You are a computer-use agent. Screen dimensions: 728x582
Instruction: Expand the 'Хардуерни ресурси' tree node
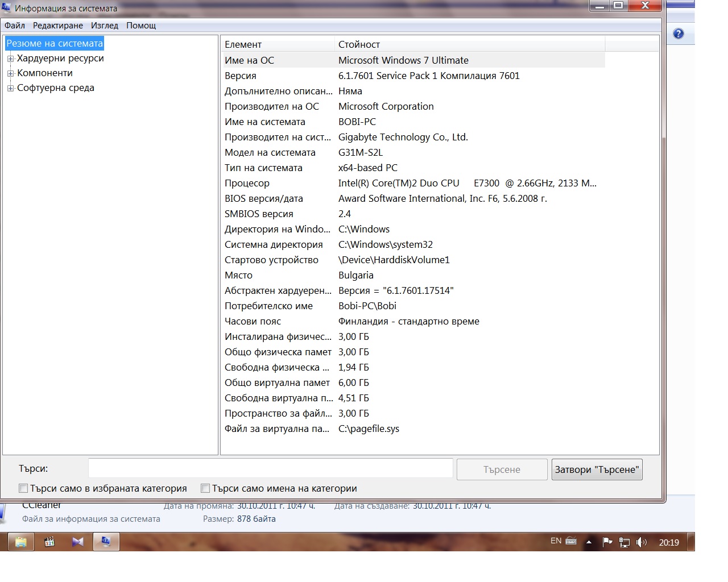(x=10, y=59)
